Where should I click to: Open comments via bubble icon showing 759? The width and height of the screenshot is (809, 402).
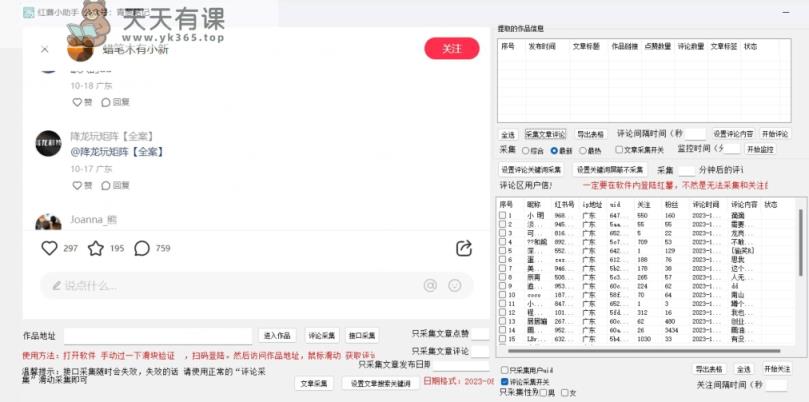tap(142, 248)
